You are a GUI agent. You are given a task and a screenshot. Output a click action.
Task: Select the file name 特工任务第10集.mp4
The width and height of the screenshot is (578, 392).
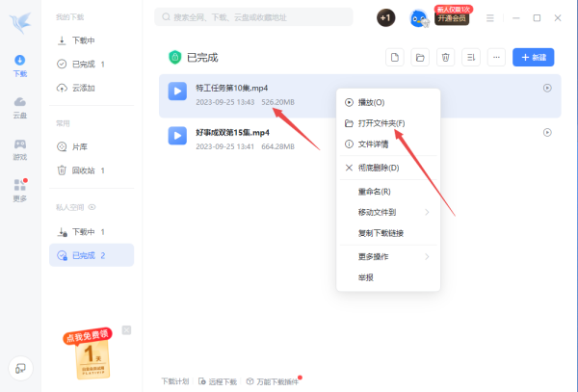tap(231, 88)
